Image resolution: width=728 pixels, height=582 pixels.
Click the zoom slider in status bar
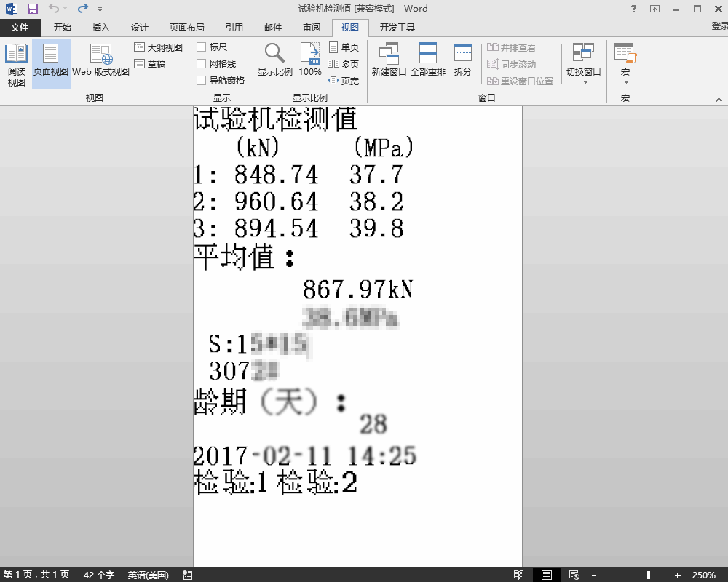(649, 575)
